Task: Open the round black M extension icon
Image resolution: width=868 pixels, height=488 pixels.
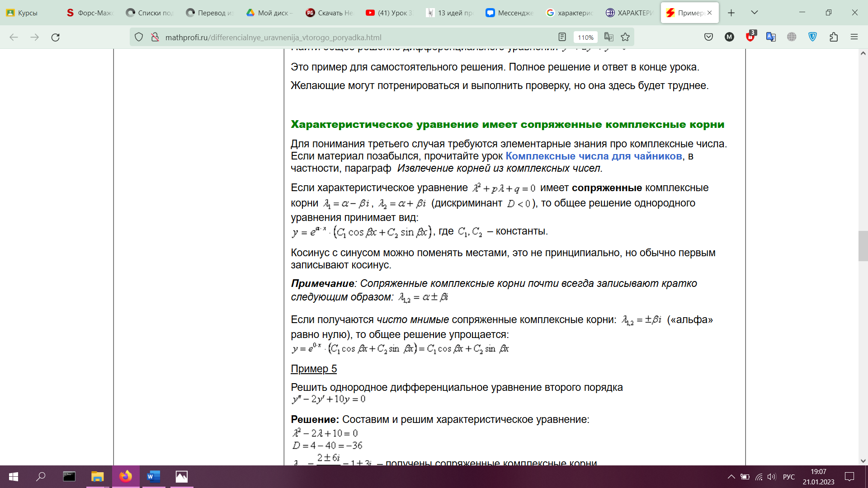Action: [729, 37]
